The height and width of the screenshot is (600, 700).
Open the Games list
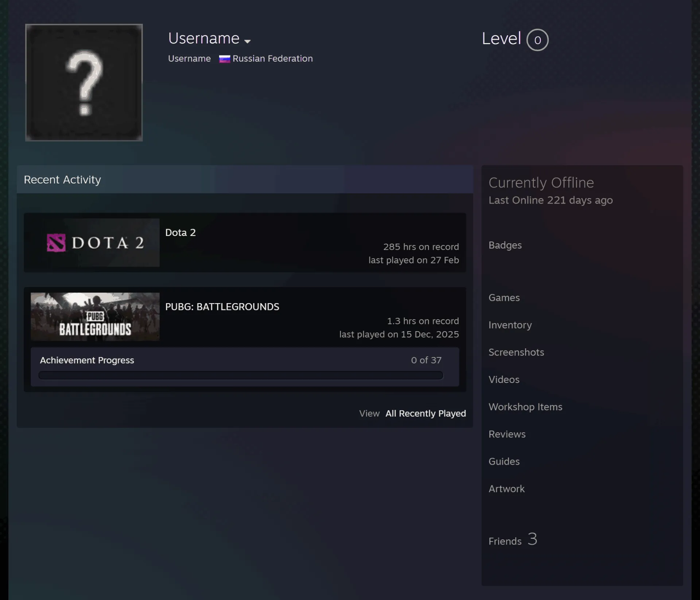pos(504,298)
